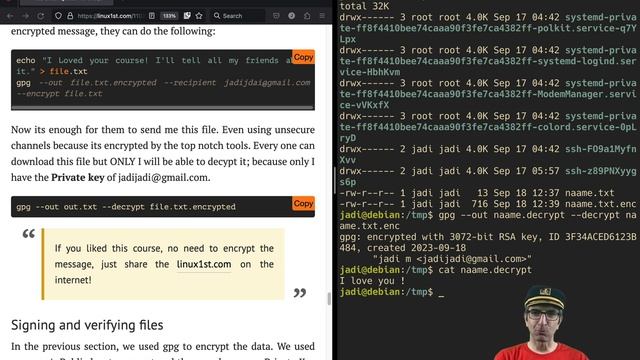
Task: Reload the linux1st.com page
Action: click(40, 16)
